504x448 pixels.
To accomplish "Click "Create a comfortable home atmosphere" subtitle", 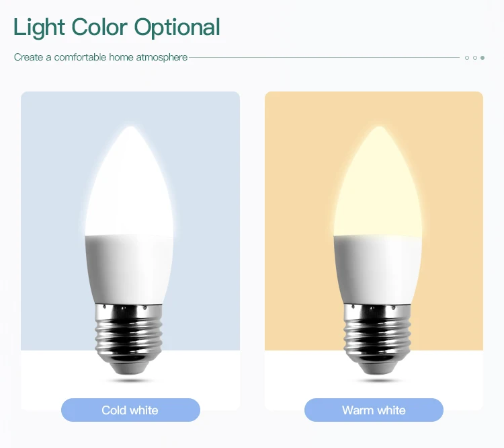I will 101,57.
